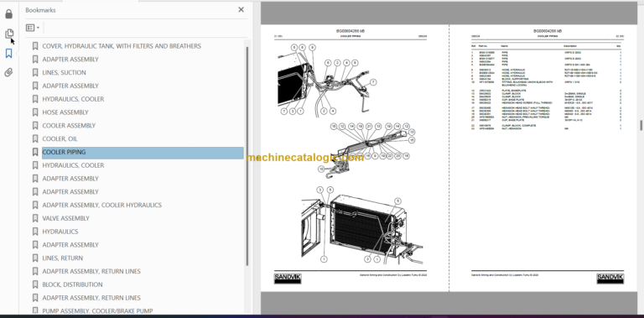
Task: Click the BLOCK, SUPPORTING parts row
Action: (546, 79)
